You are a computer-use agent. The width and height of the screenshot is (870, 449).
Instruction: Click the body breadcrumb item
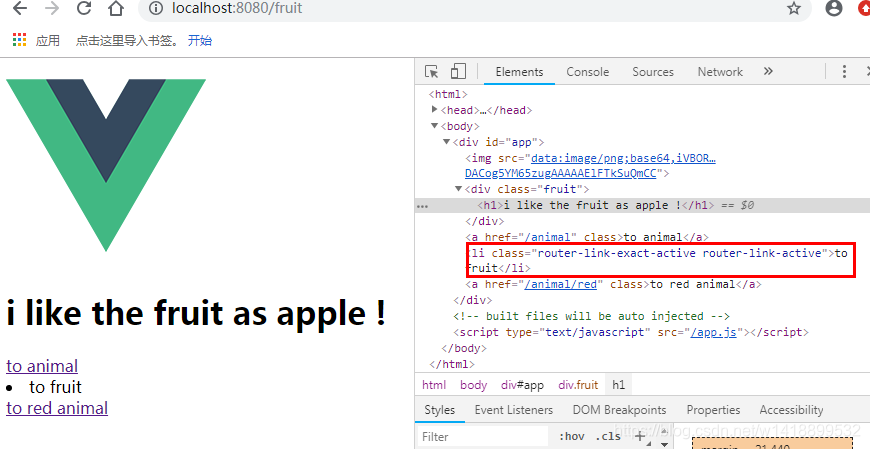click(473, 385)
